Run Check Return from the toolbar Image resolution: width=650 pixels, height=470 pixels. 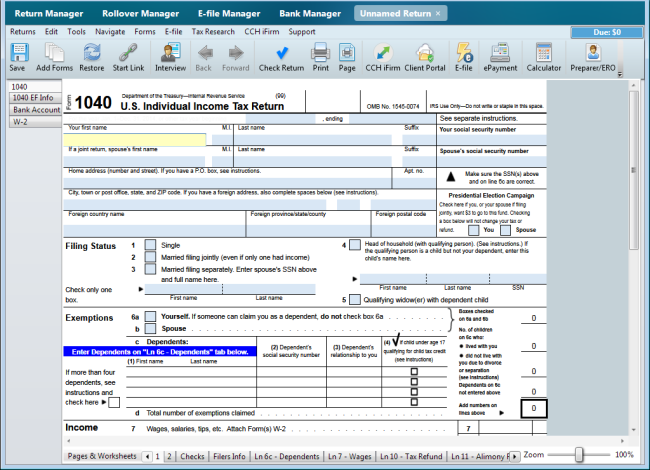pyautogui.click(x=281, y=57)
